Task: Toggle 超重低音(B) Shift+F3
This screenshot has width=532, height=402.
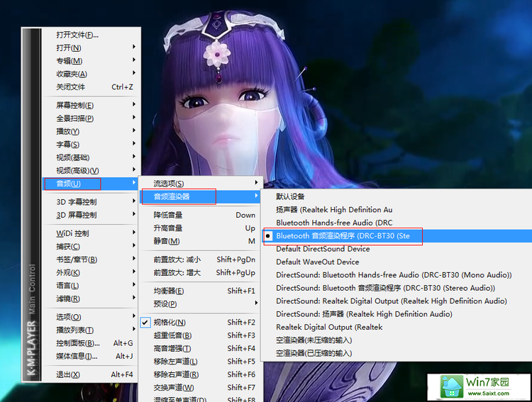Action: 201,335
